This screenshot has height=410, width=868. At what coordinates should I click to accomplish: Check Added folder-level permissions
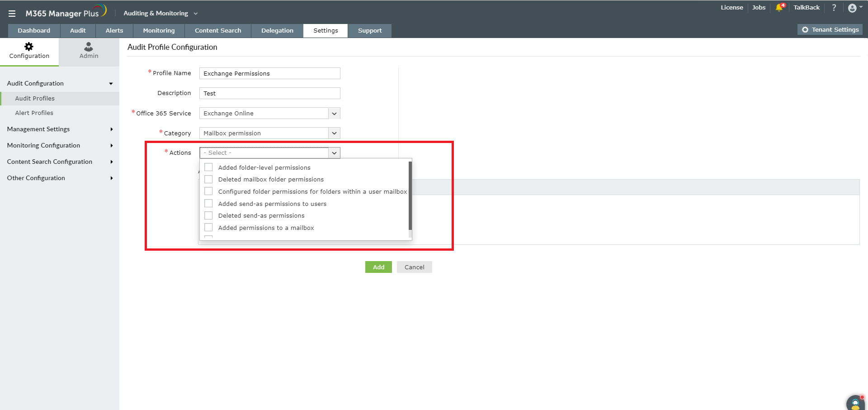(208, 167)
